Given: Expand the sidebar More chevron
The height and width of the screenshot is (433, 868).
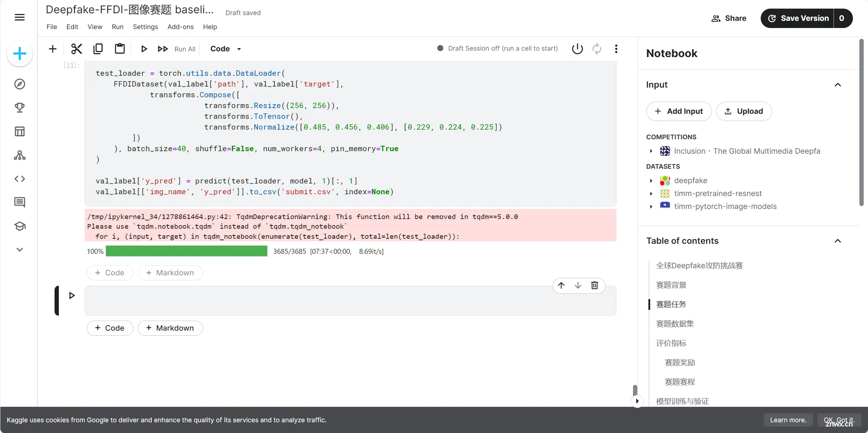Looking at the screenshot, I should tap(20, 250).
